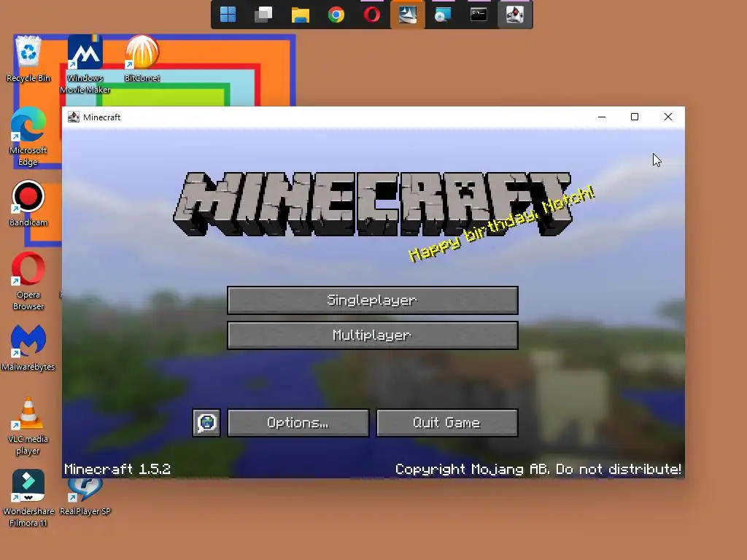Screen dimensions: 747x560
Task: Select the Microsoft Edge desktop shortcut
Action: tap(28, 137)
